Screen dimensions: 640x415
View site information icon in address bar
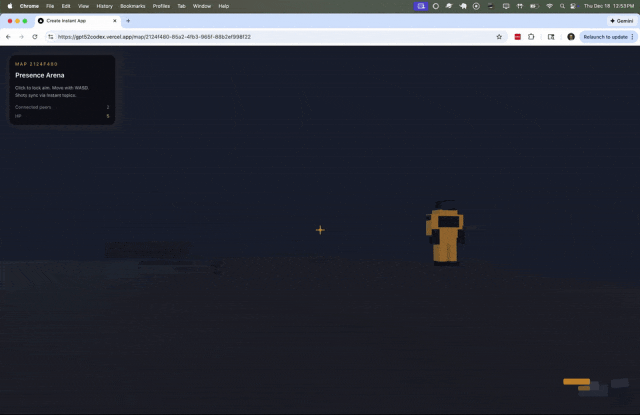pyautogui.click(x=51, y=37)
